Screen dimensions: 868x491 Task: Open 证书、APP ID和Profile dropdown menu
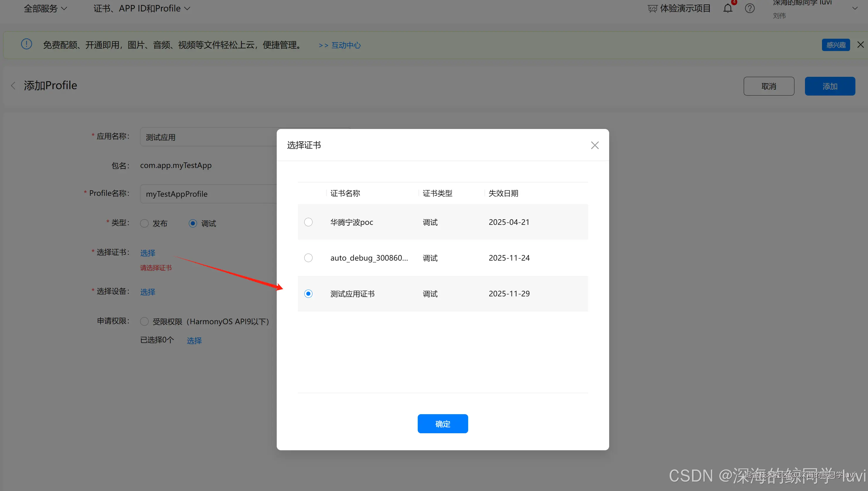click(x=142, y=9)
